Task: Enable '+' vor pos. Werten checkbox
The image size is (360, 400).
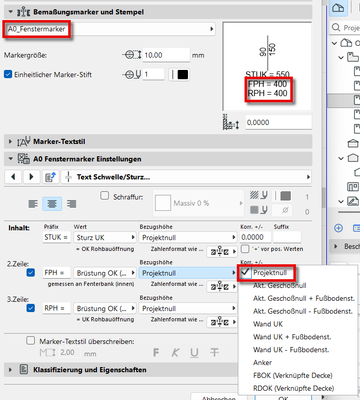Action: 245,249
